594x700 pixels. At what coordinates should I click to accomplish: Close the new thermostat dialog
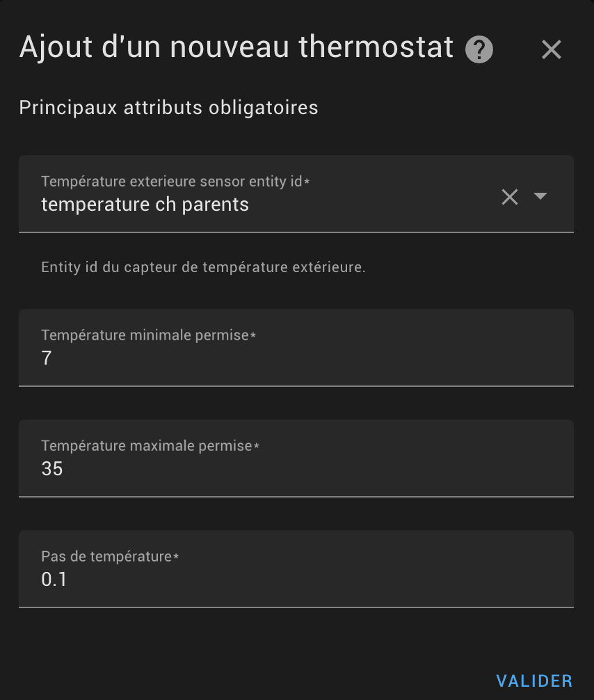coord(551,50)
